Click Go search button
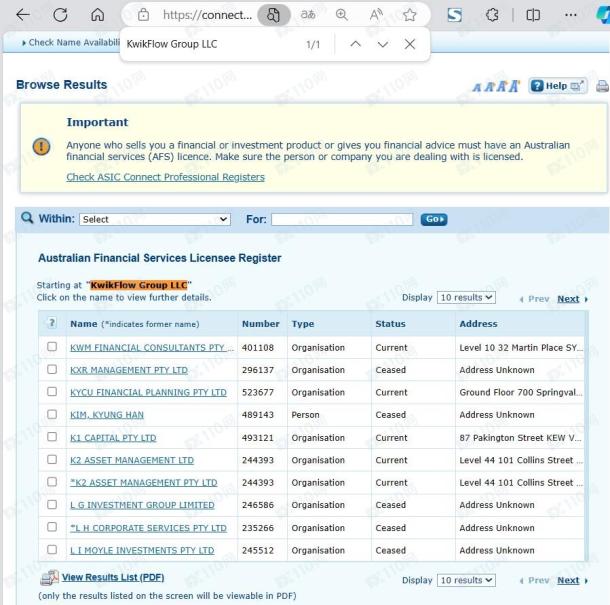Viewport: 610px width, 605px height. point(434,219)
